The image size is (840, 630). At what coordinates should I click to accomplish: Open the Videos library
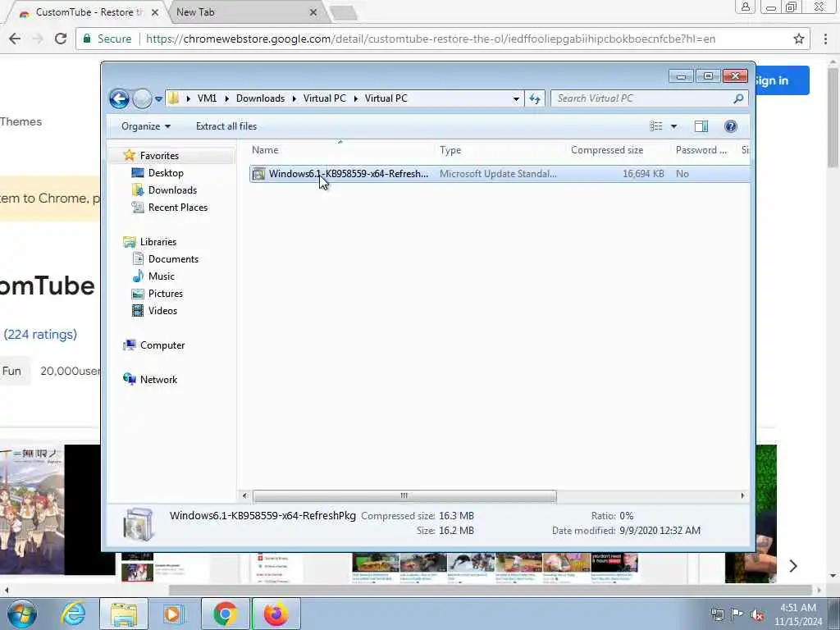tap(162, 311)
